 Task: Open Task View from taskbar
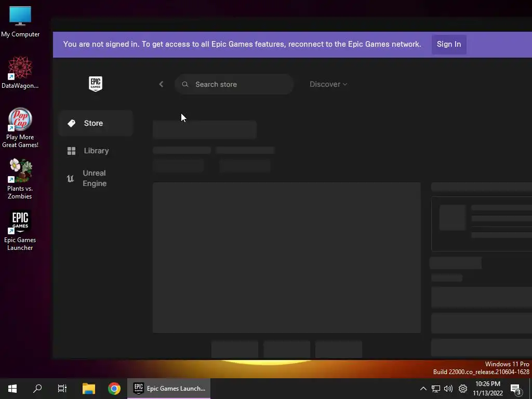click(x=62, y=389)
